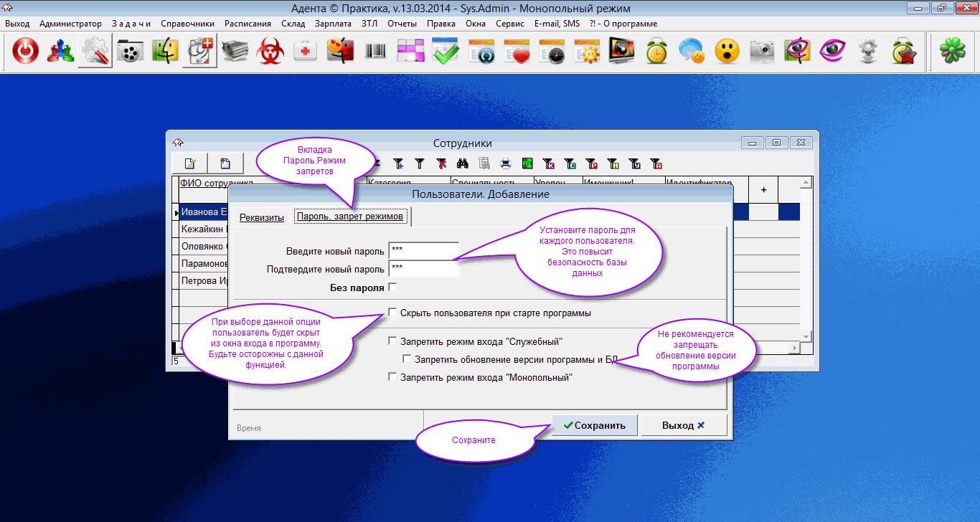This screenshot has width=980, height=522.
Task: Tick 'Запретить режим входа "Служебный"' checkbox
Action: pyautogui.click(x=392, y=341)
